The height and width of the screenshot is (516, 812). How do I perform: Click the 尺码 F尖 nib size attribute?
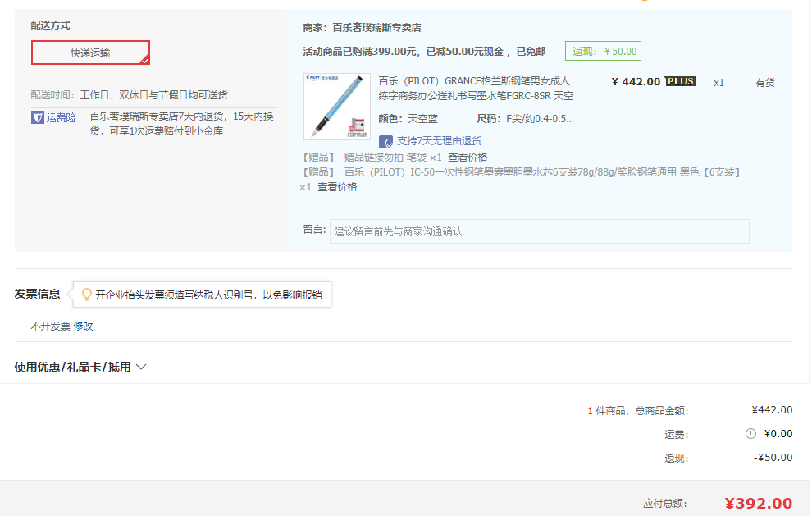point(525,119)
